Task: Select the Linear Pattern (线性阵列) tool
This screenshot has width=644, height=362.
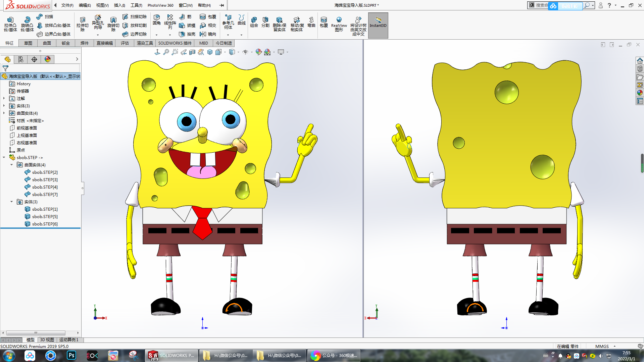Action: click(x=170, y=22)
